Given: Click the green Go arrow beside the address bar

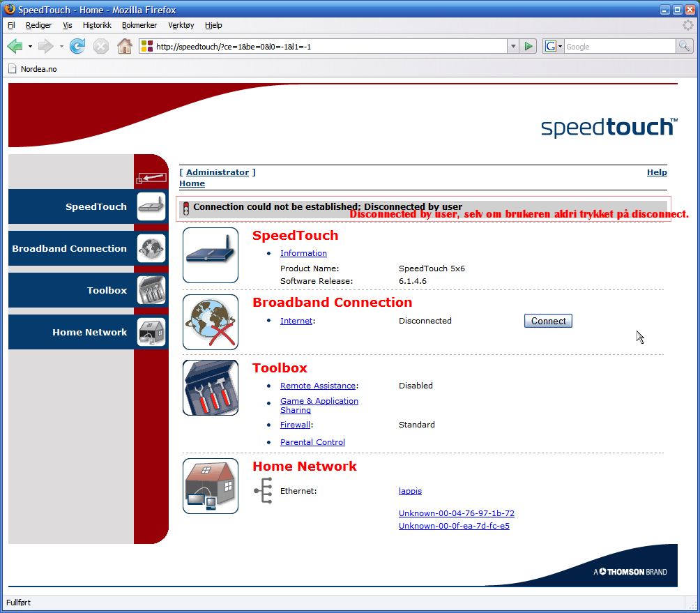Looking at the screenshot, I should [x=528, y=46].
